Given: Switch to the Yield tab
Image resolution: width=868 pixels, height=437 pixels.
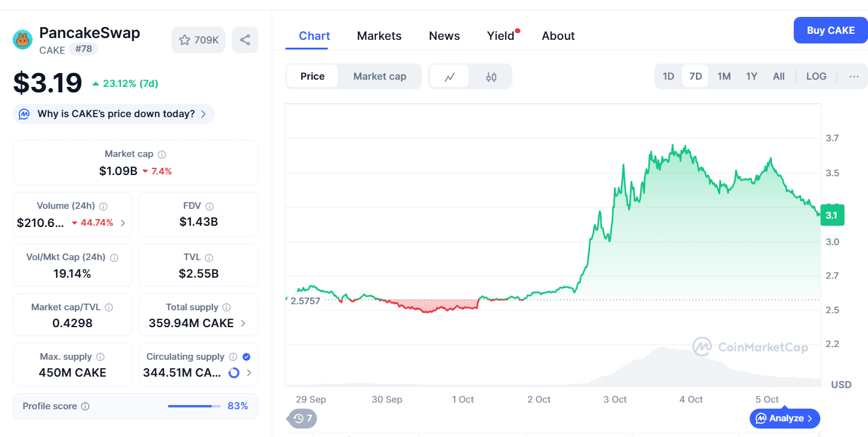Looking at the screenshot, I should [500, 36].
